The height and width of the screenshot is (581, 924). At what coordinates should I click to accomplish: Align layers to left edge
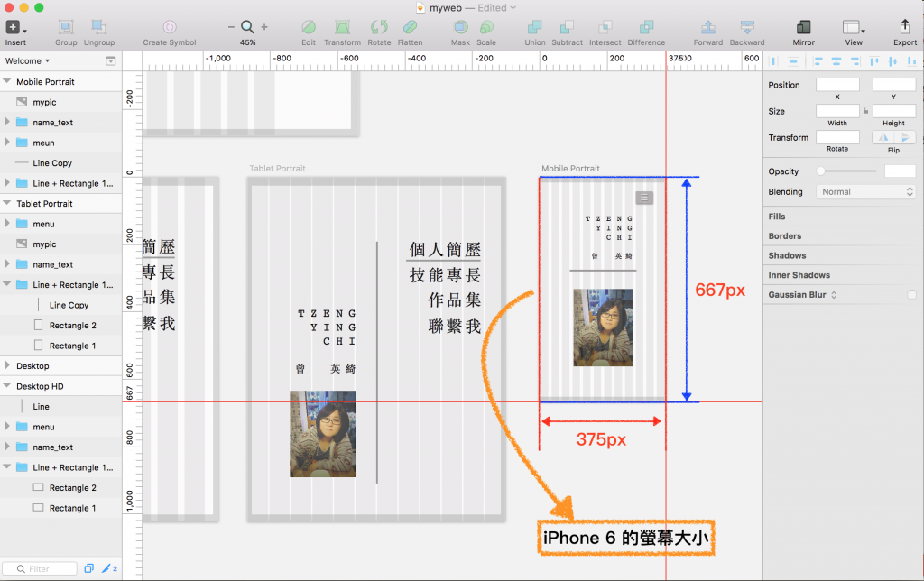818,61
